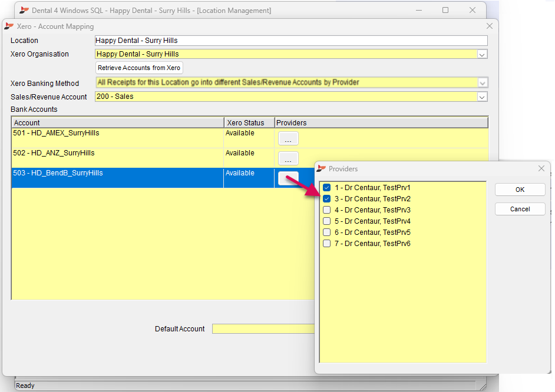The width and height of the screenshot is (555, 392).
Task: Click the Dental 4 Windows title bar icon
Action: [24, 10]
